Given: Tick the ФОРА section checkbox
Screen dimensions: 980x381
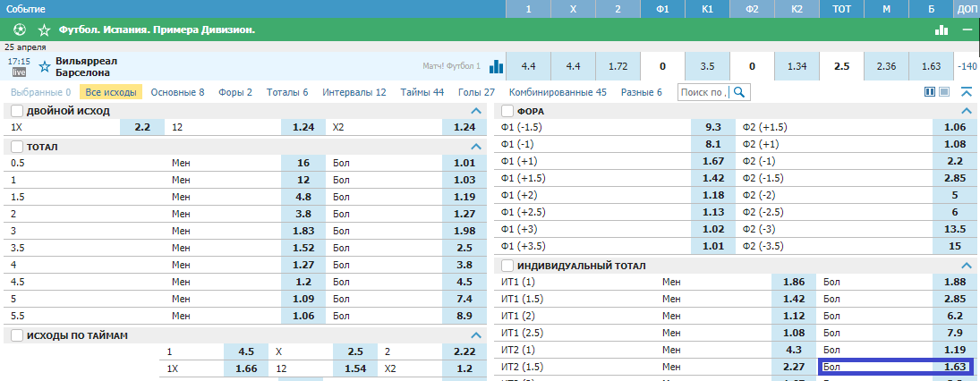Looking at the screenshot, I should 507,111.
